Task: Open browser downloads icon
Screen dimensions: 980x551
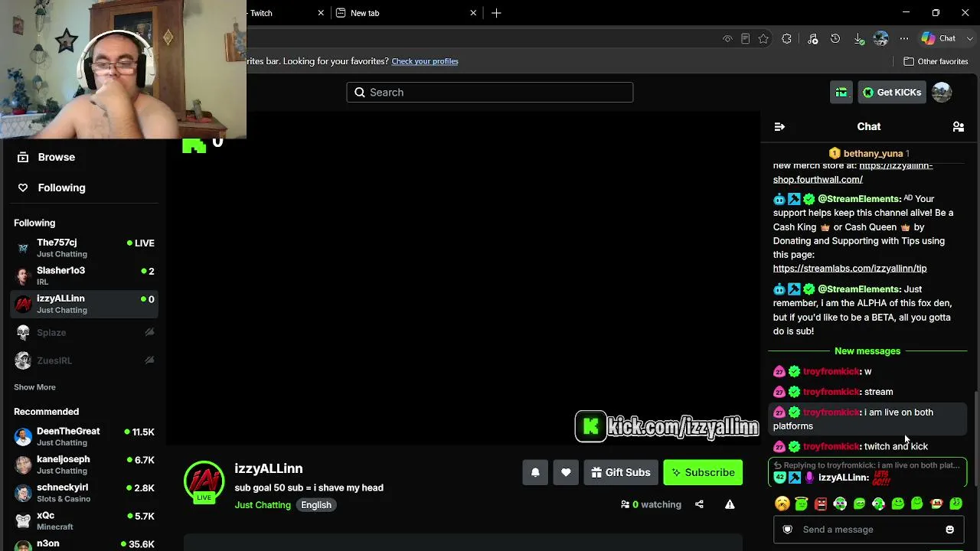Action: (x=858, y=39)
